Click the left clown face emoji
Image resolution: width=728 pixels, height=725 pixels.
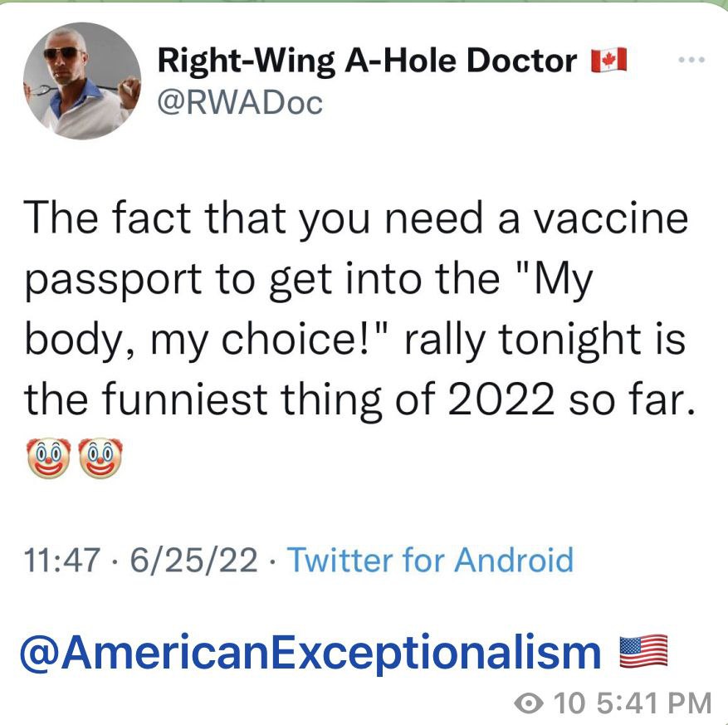[x=47, y=459]
